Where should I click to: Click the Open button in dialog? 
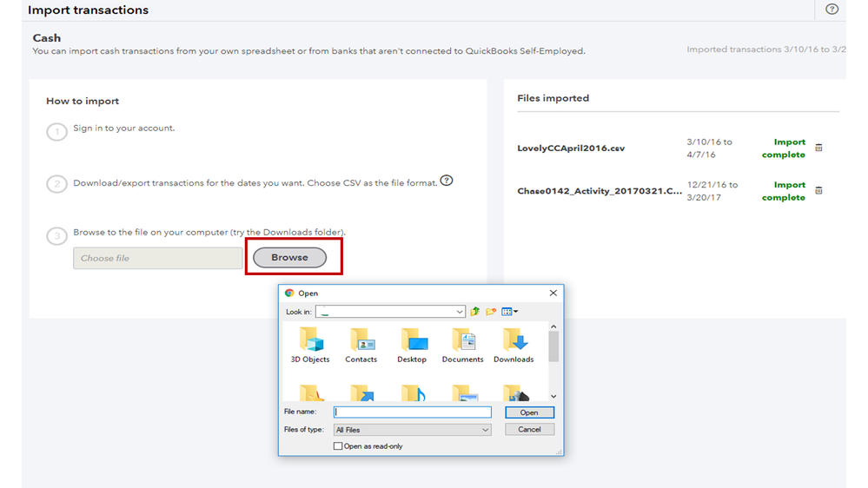(x=529, y=412)
